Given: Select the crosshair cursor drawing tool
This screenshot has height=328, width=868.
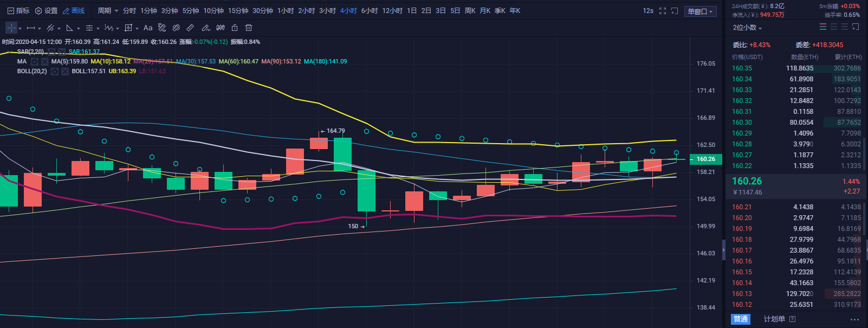Looking at the screenshot, I should pyautogui.click(x=11, y=28).
